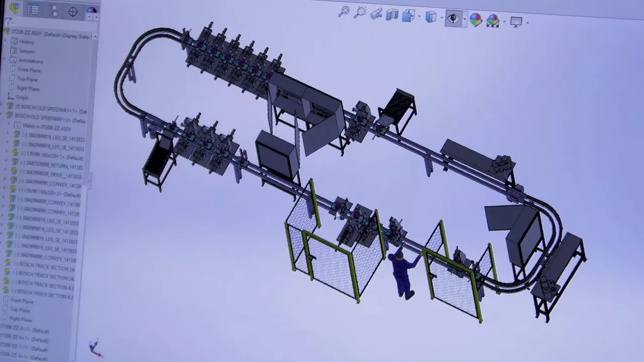Click the manager tabs scroll-left arrow

pos(89,17)
